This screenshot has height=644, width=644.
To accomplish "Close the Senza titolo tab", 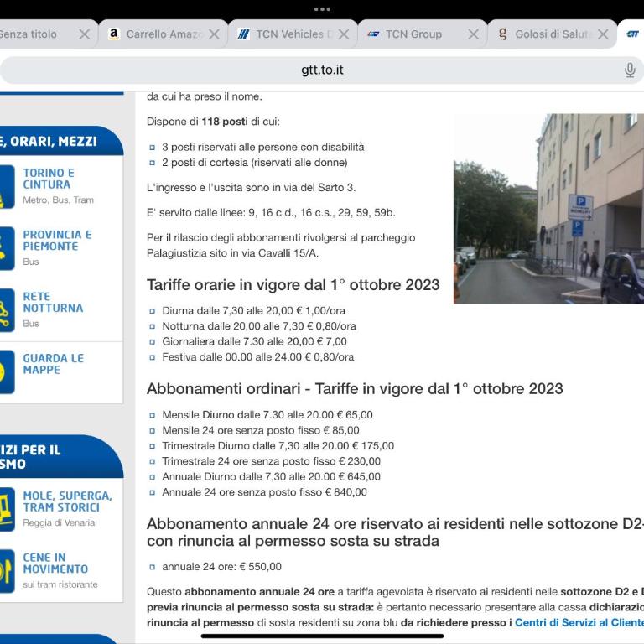I will click(84, 34).
